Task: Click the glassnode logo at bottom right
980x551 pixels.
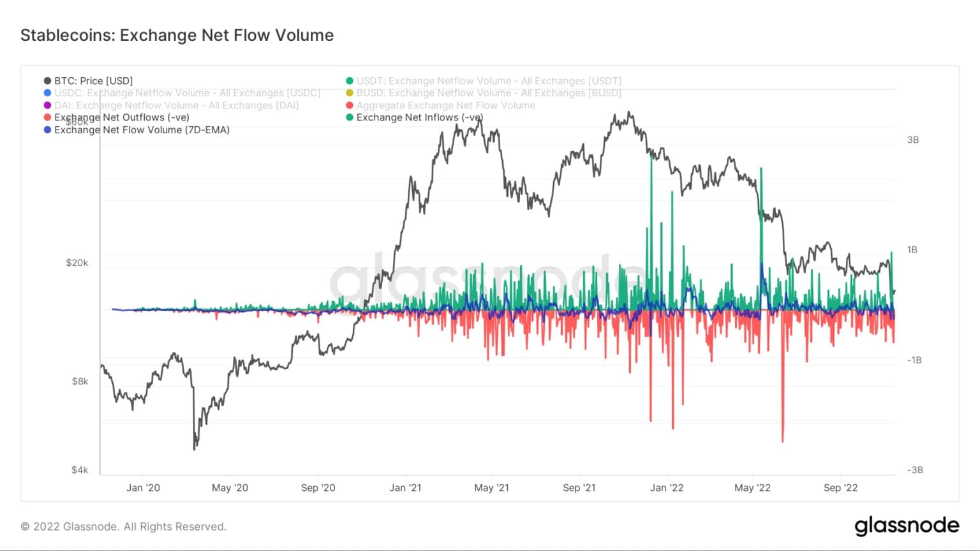Action: tap(907, 526)
